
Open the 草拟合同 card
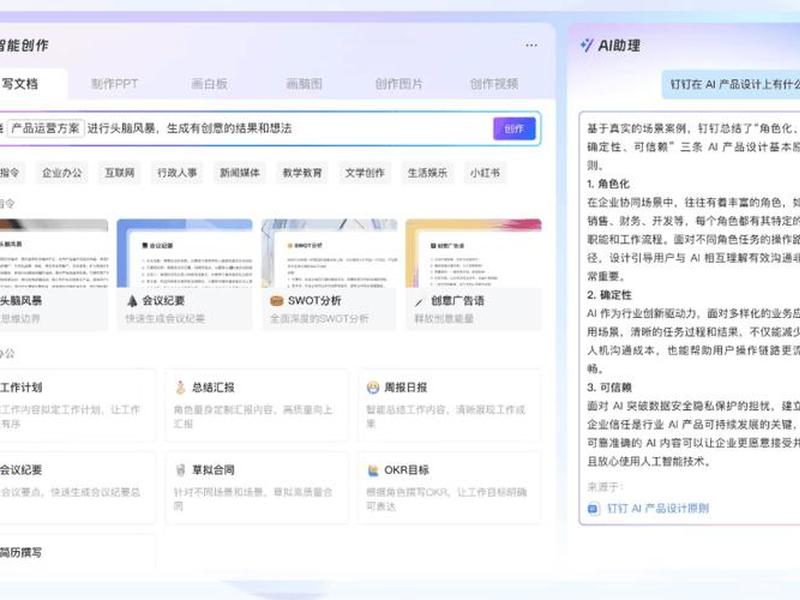(257, 488)
